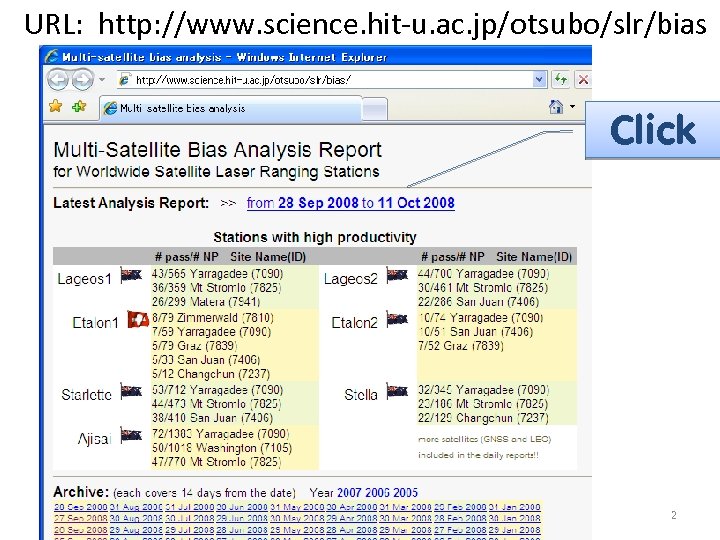Open the 30 Jan 2008 archive report
Image resolution: width=720 pixels, height=540 pixels.
pyautogui.click(x=514, y=518)
